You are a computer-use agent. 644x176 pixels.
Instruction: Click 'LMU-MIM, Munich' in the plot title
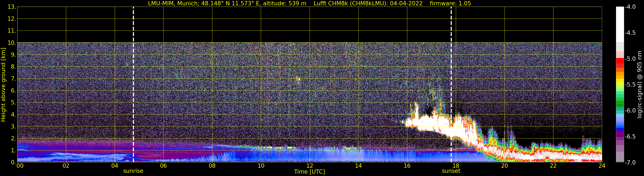[x=173, y=3]
